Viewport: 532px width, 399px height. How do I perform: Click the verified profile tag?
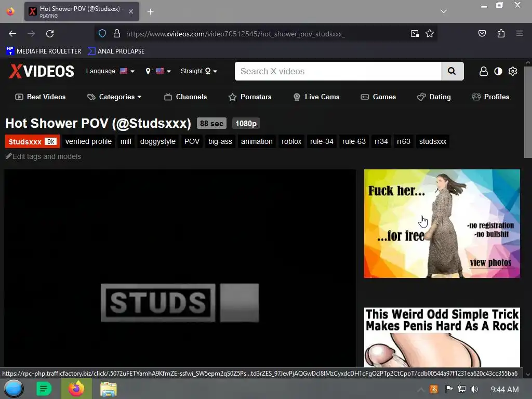tap(88, 141)
